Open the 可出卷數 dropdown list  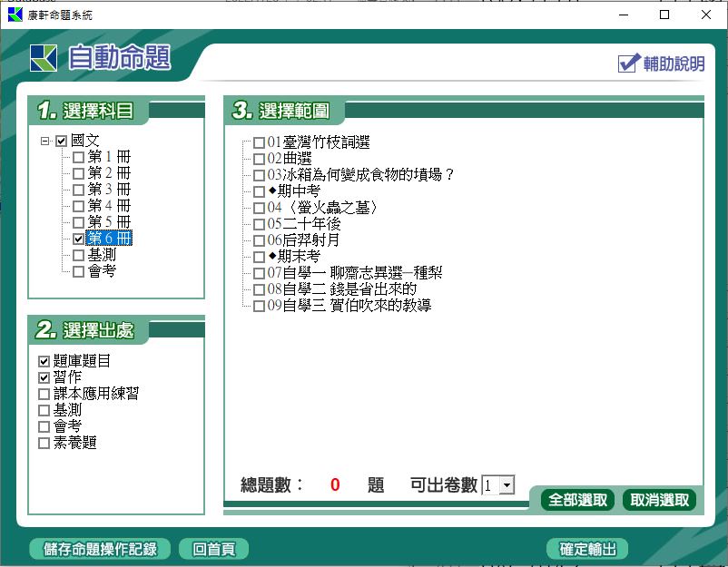[x=507, y=485]
